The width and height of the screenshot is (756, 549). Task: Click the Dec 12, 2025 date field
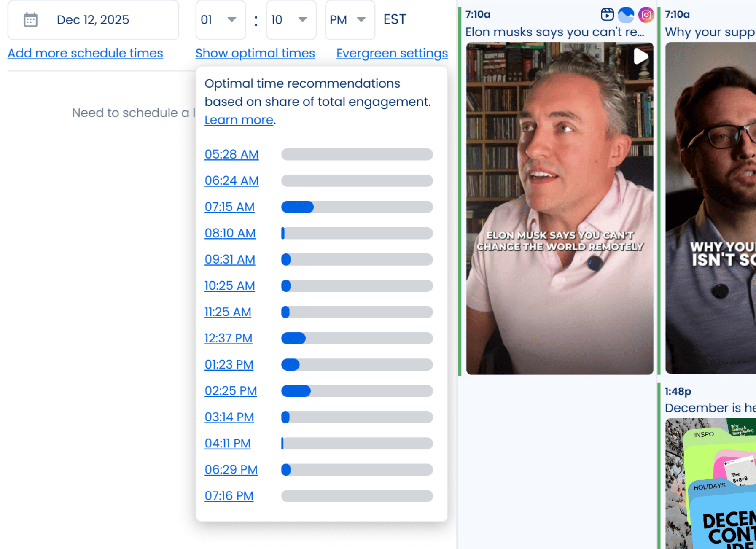coord(93,20)
